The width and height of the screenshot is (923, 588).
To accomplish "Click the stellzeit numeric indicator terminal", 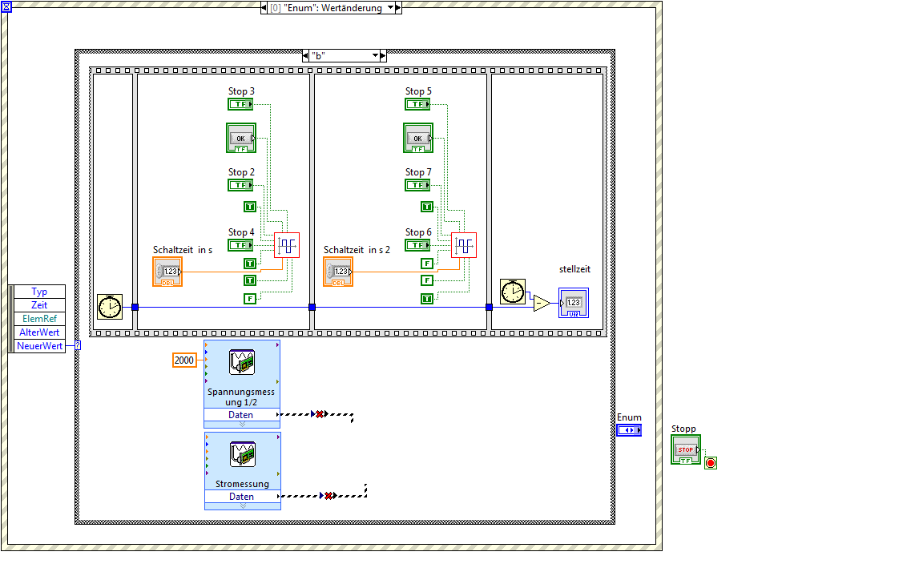I will [x=574, y=303].
